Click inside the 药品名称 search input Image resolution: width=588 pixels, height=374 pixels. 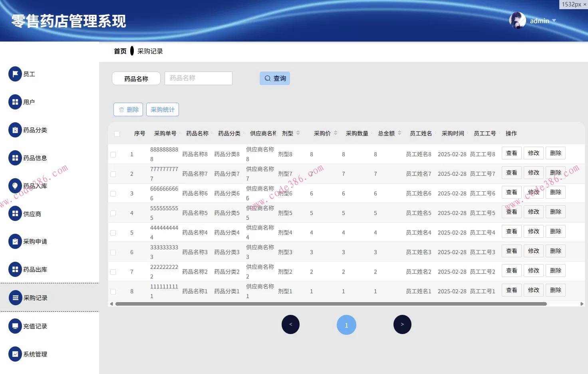198,78
